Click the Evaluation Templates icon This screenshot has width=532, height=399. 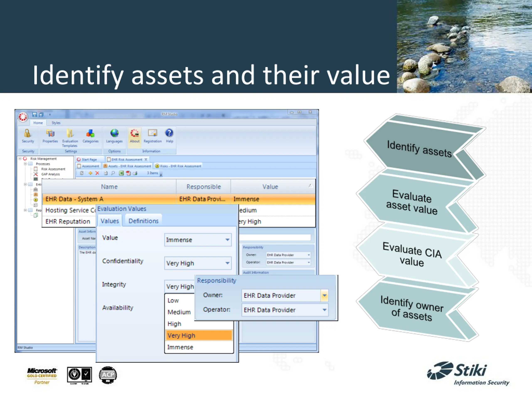click(70, 134)
